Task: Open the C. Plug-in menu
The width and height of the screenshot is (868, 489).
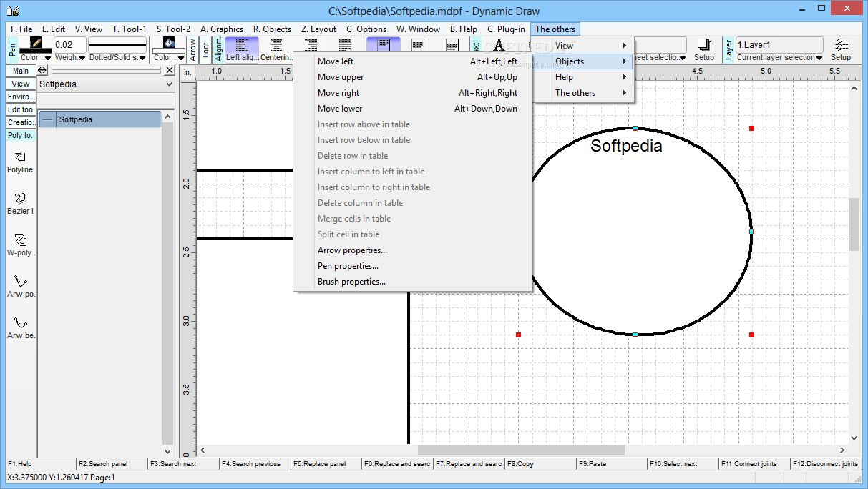Action: (506, 29)
